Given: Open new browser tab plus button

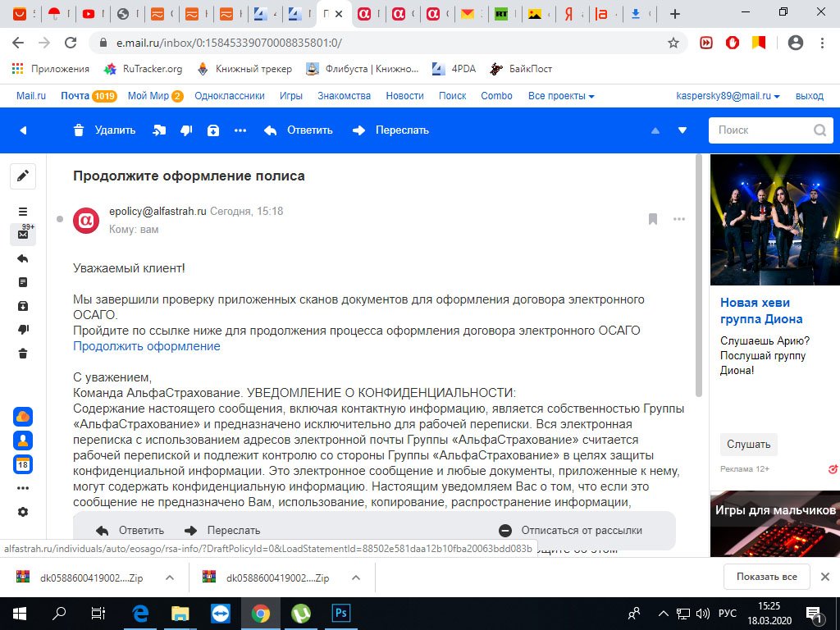Looking at the screenshot, I should (x=675, y=15).
